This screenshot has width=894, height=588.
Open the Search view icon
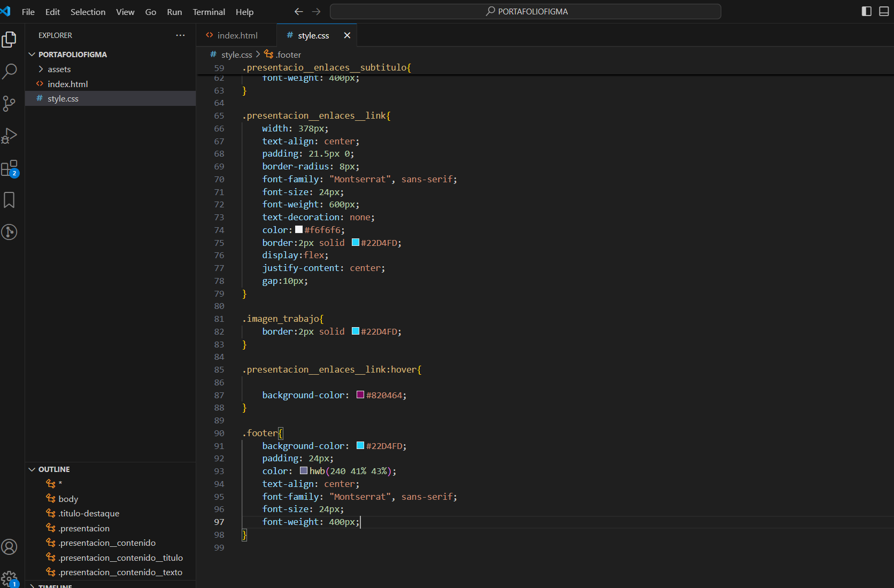tap(10, 72)
